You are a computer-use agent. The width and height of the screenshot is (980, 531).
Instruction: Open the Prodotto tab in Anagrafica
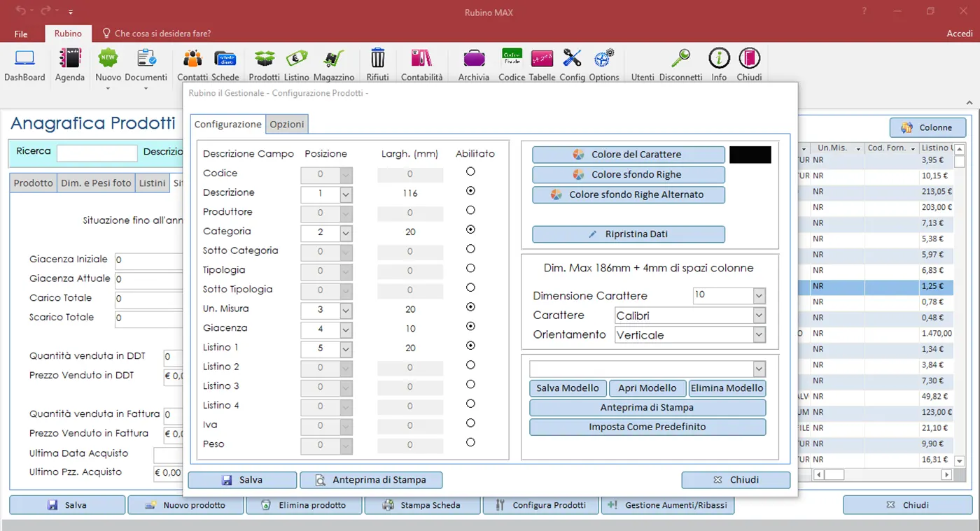pos(33,183)
